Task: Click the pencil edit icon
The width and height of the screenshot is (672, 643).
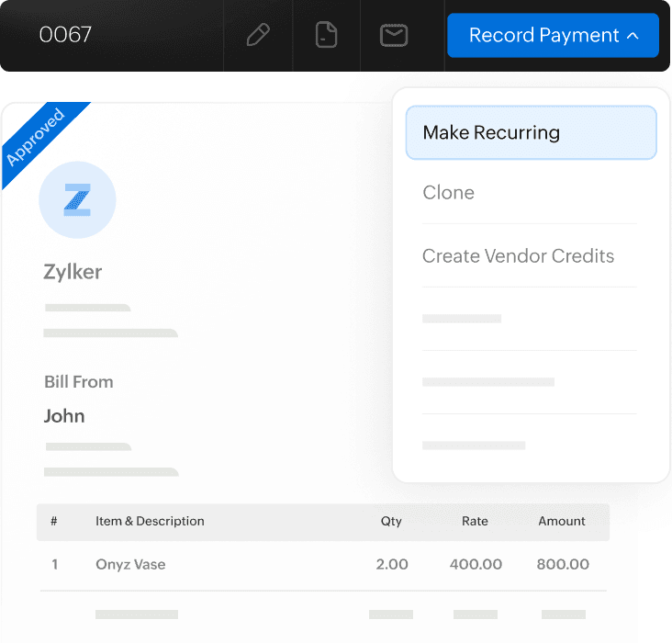Action: pos(259,36)
